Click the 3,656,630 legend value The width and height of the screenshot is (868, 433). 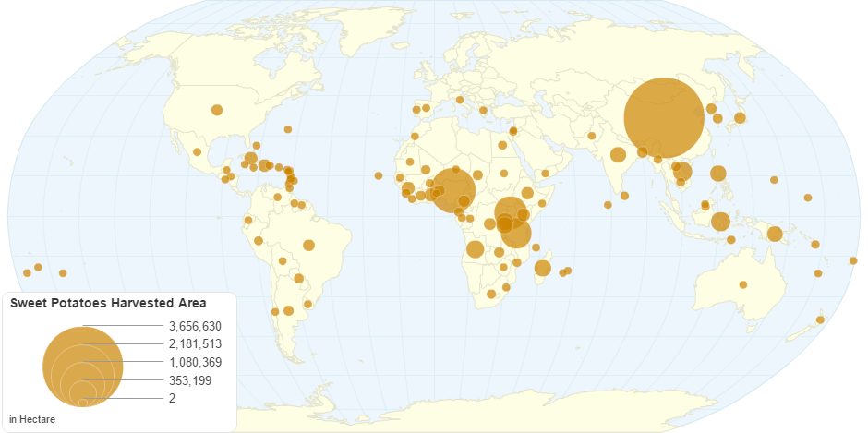[x=195, y=326]
